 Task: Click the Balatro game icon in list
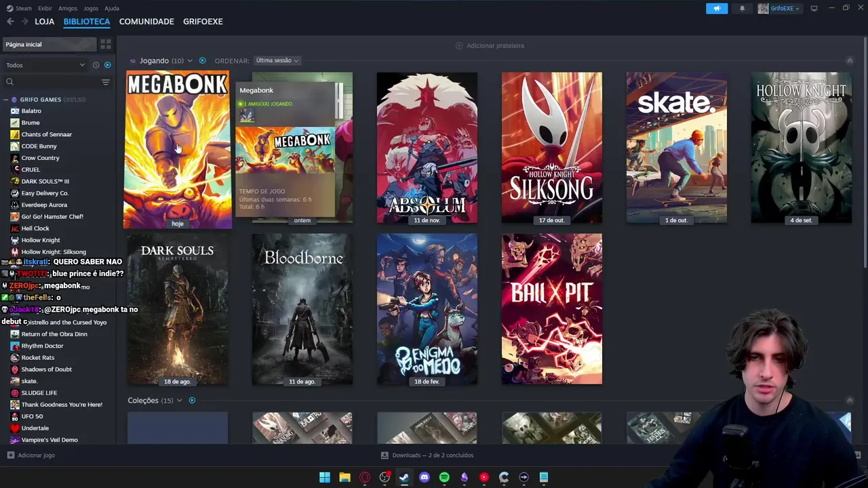click(15, 110)
